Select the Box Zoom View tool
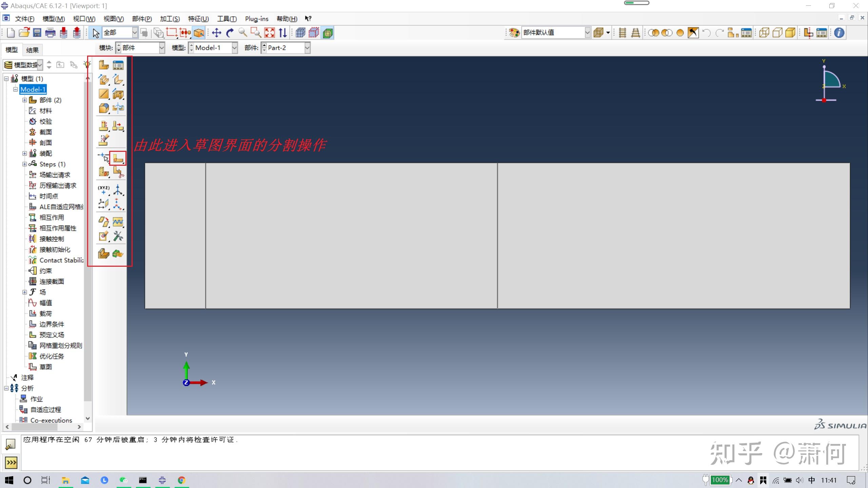The width and height of the screenshot is (868, 488). click(256, 33)
